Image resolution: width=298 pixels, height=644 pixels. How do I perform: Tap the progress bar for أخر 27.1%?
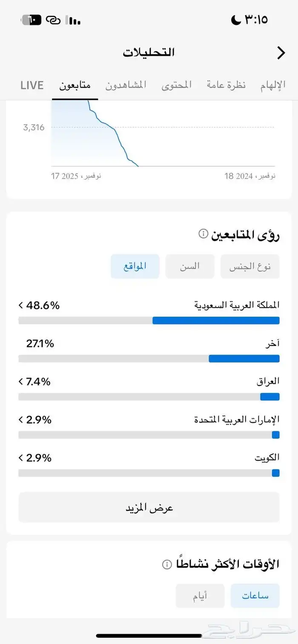(149, 358)
